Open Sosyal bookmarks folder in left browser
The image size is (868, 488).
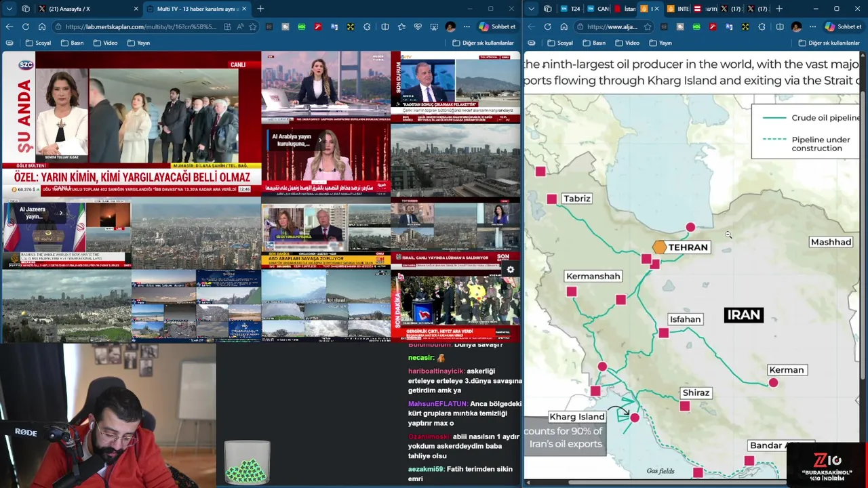point(39,43)
